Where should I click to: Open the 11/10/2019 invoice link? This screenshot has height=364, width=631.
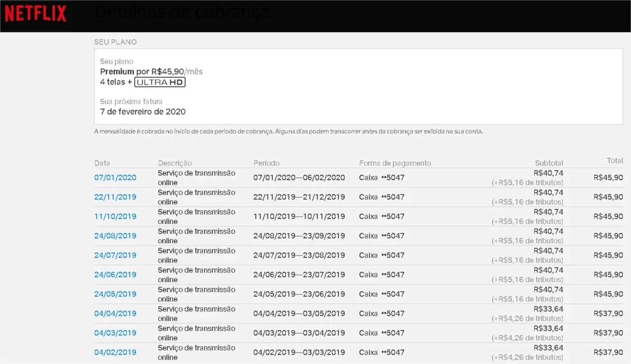point(115,216)
